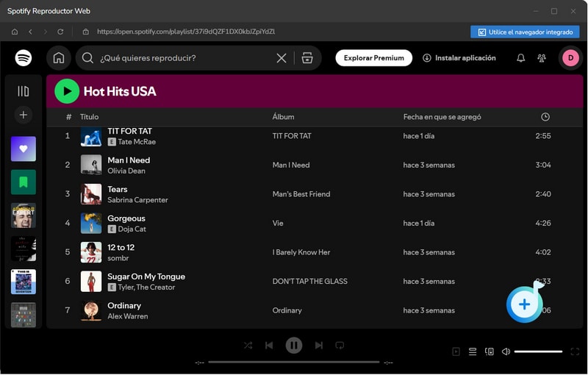
Task: Open the queue list icon
Action: pos(473,351)
